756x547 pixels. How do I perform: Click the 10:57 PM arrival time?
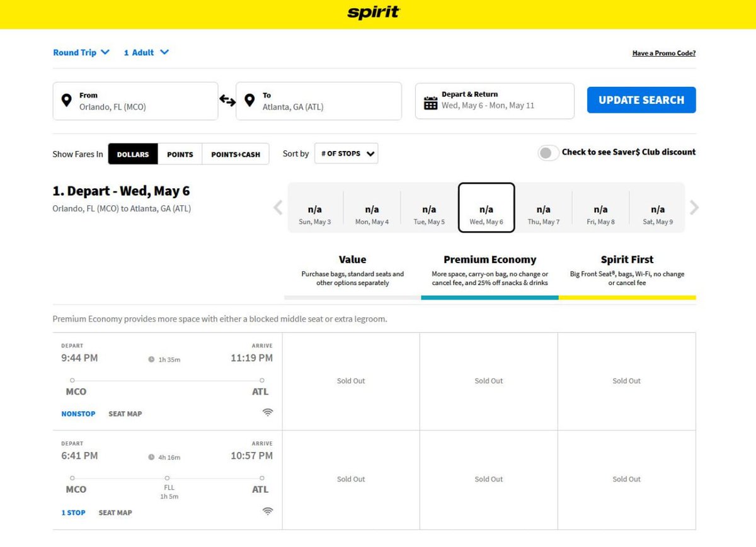(252, 456)
